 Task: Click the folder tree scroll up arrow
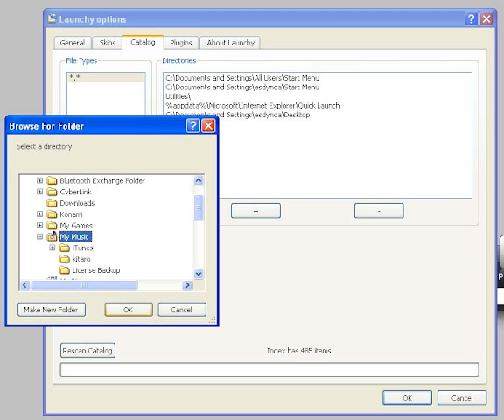coord(199,180)
